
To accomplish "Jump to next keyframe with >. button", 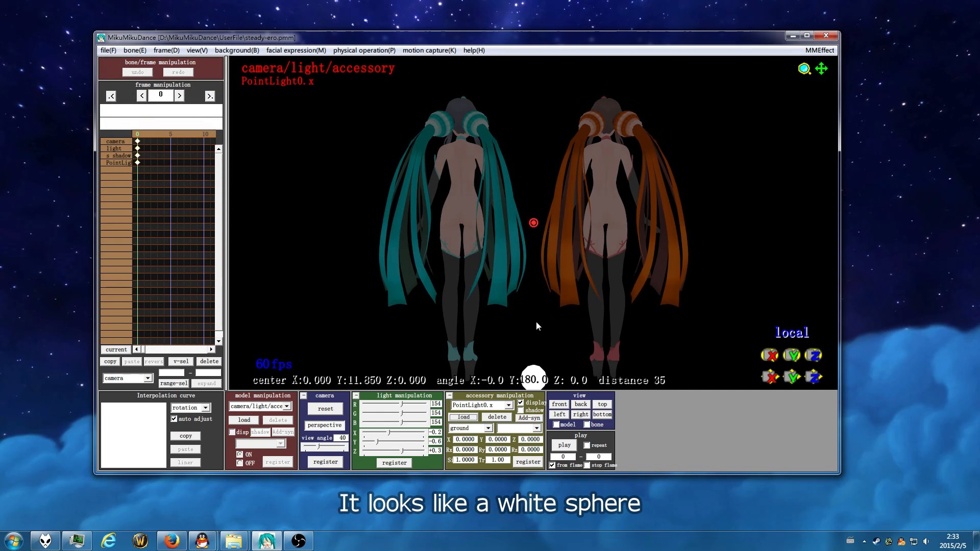I will click(210, 96).
